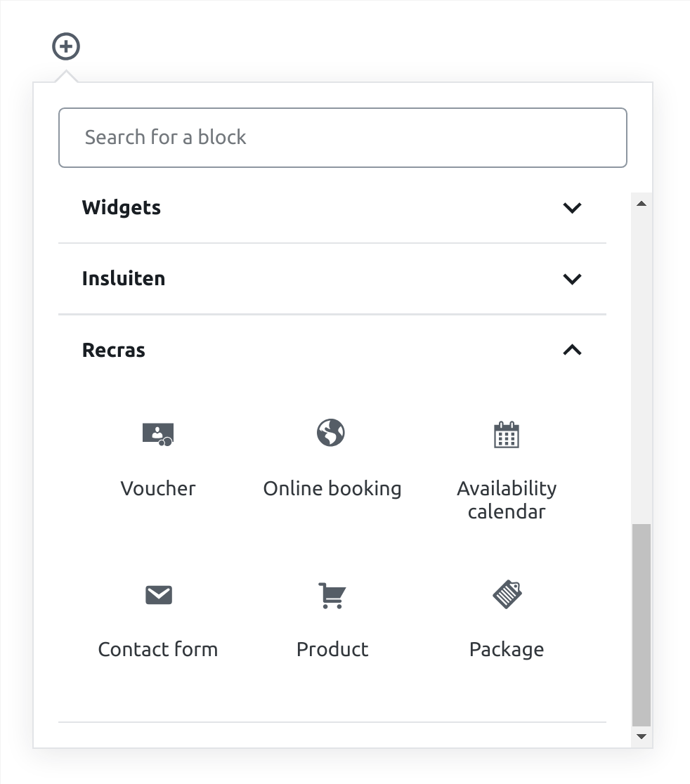The width and height of the screenshot is (690, 784).
Task: Open the Widgets category heading
Action: [122, 207]
